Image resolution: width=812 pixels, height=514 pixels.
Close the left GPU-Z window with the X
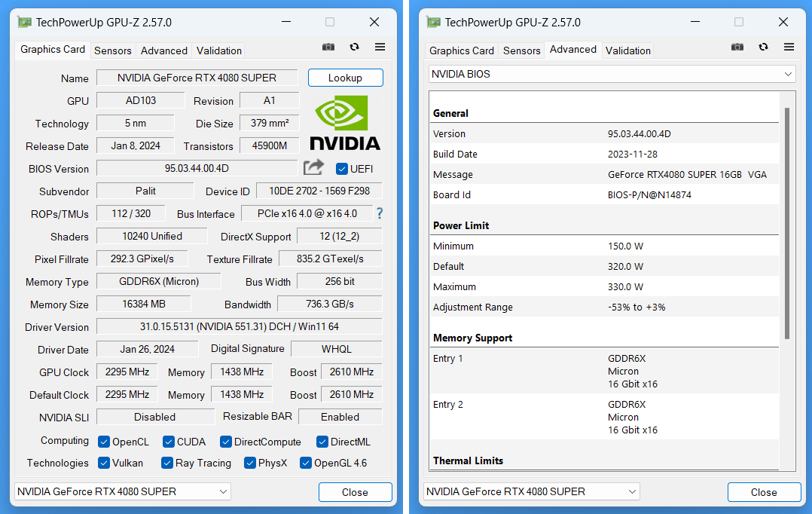pyautogui.click(x=374, y=22)
